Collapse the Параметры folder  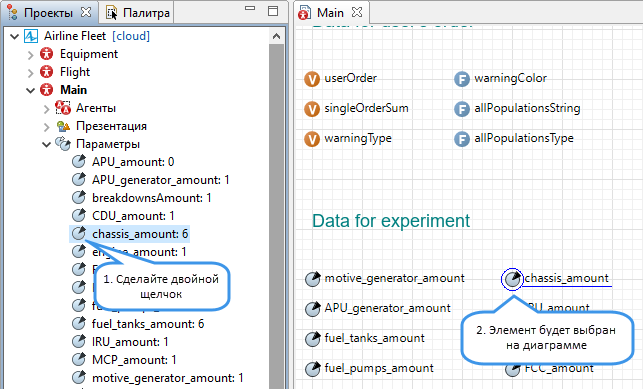pos(46,144)
